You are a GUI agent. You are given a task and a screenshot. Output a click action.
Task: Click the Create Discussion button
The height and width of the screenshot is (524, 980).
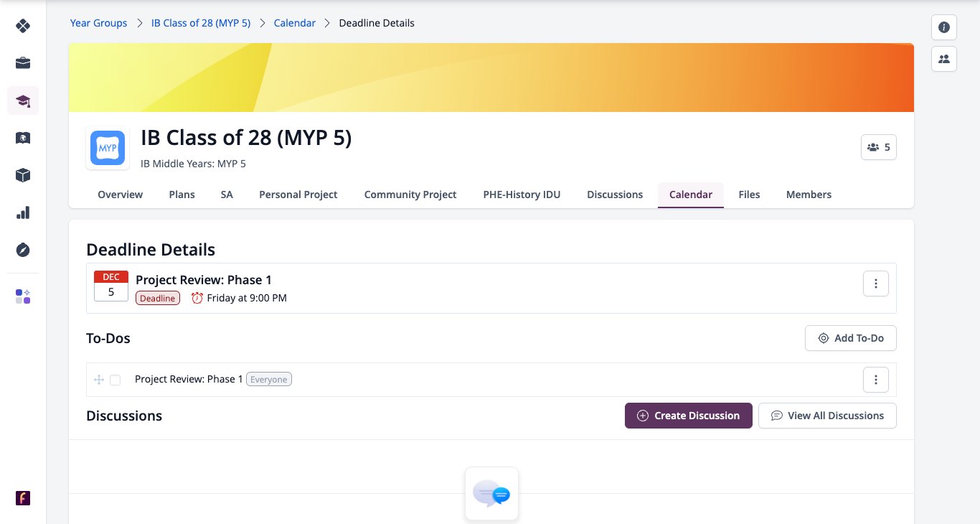click(689, 416)
